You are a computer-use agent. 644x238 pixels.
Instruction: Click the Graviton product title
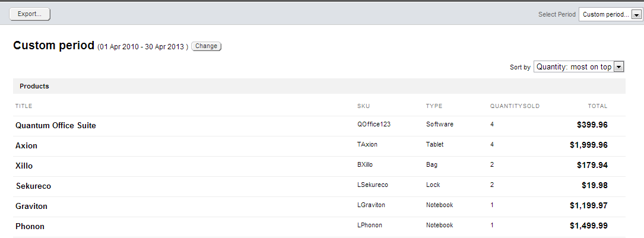pos(31,207)
